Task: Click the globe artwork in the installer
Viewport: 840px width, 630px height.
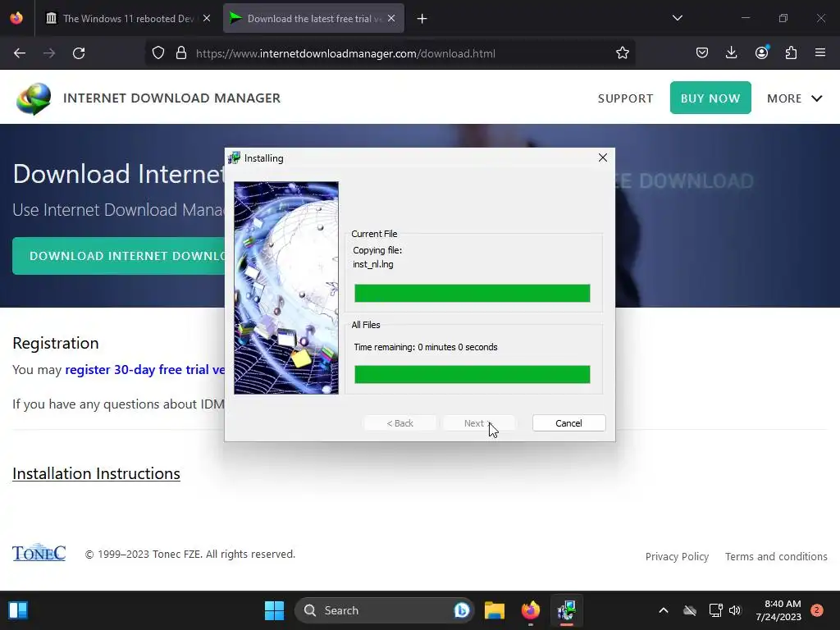Action: coord(286,288)
